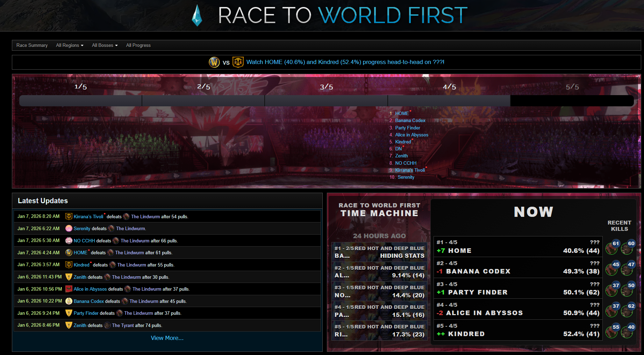Open Zenith in the 4/5 ranking list
The image size is (644, 355).
[x=401, y=156]
